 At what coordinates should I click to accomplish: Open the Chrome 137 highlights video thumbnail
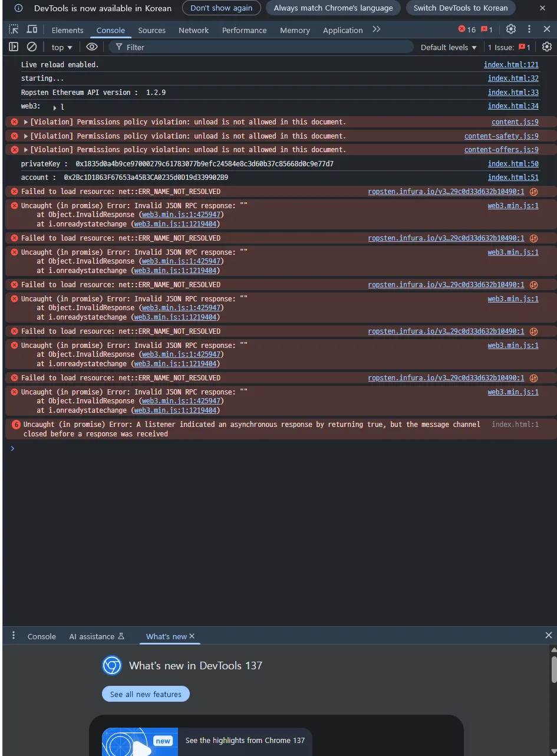pos(140,742)
